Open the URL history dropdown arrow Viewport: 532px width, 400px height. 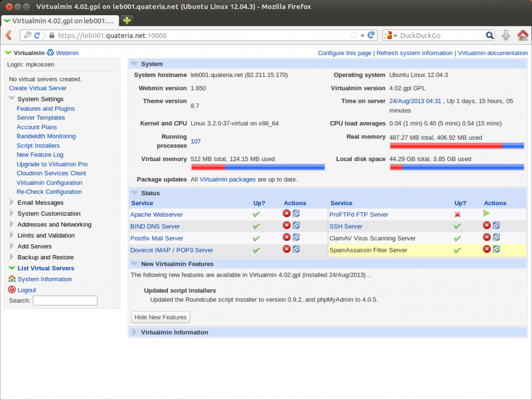click(x=362, y=36)
